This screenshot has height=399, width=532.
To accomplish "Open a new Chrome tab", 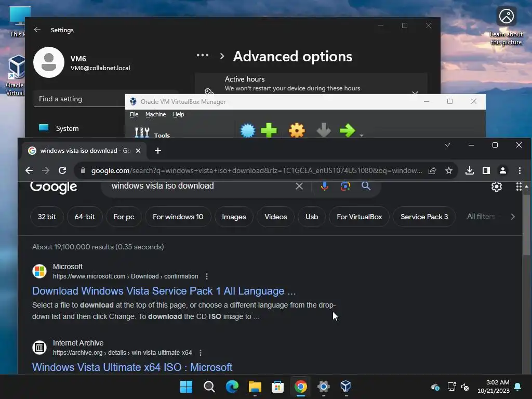I will coord(158,150).
